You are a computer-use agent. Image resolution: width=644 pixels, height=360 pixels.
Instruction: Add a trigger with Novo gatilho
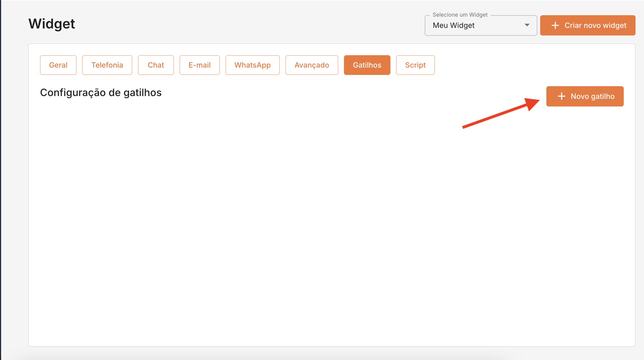tap(585, 96)
